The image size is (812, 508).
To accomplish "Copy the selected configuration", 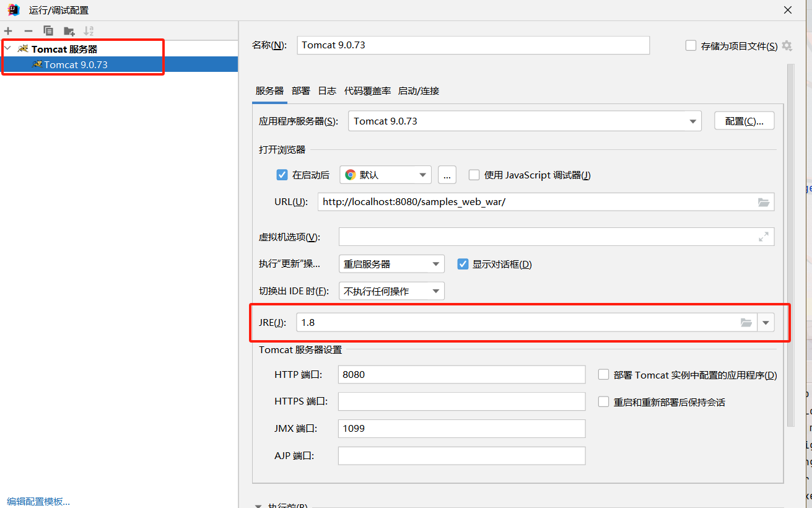I will (48, 31).
